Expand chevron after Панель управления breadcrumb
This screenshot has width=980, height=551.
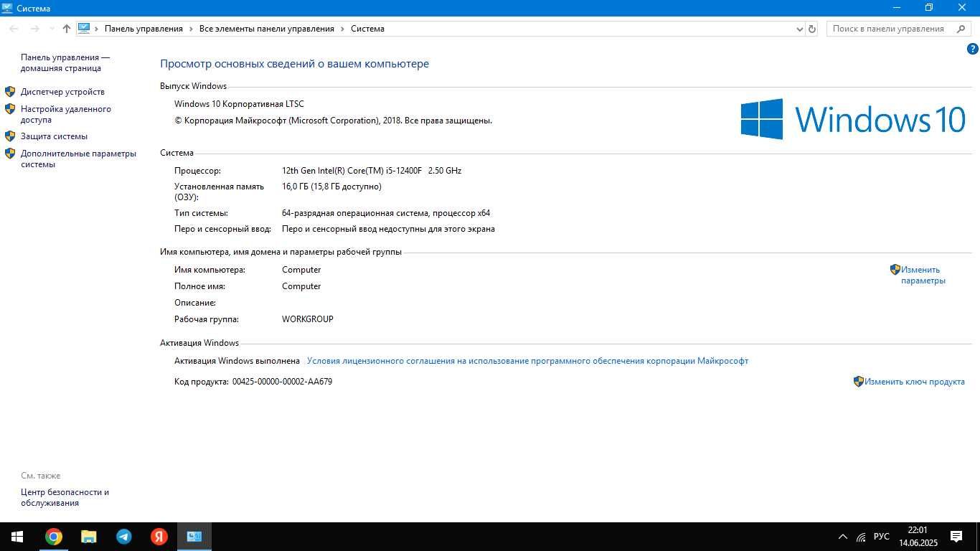click(x=192, y=29)
